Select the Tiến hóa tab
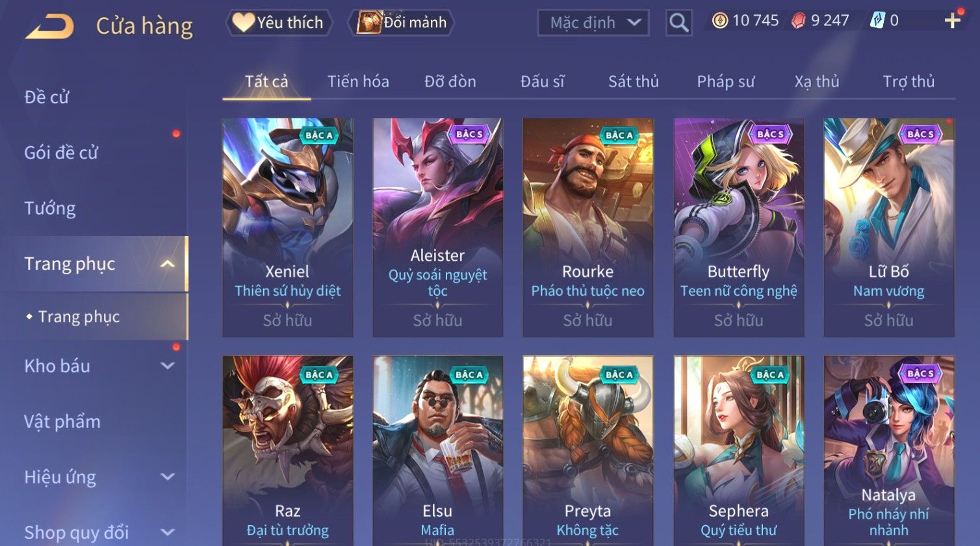980x546 pixels. coord(358,81)
